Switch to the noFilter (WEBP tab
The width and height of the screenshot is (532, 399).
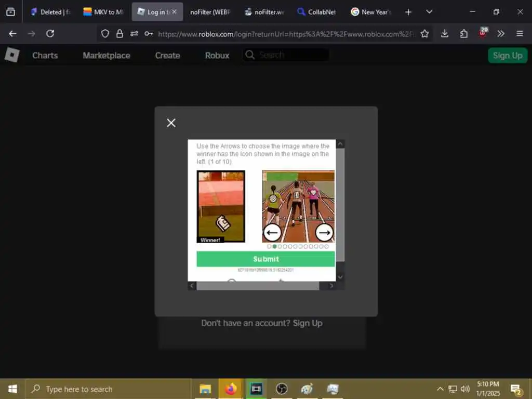pos(210,12)
